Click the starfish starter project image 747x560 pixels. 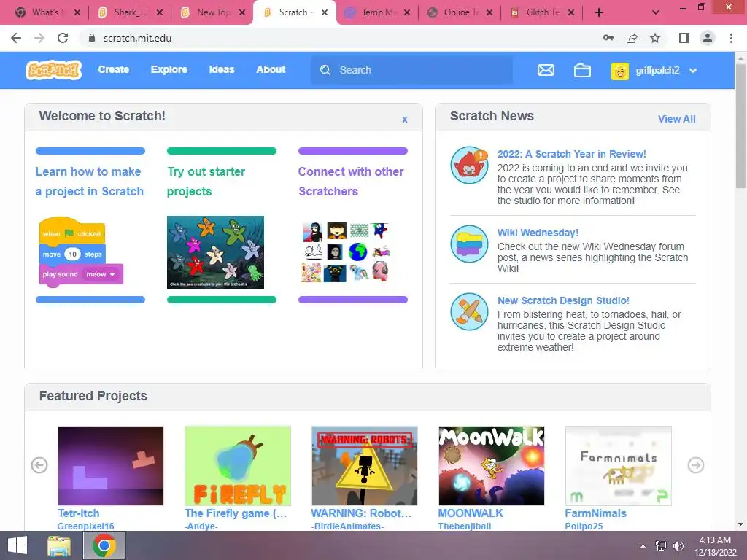coord(215,252)
